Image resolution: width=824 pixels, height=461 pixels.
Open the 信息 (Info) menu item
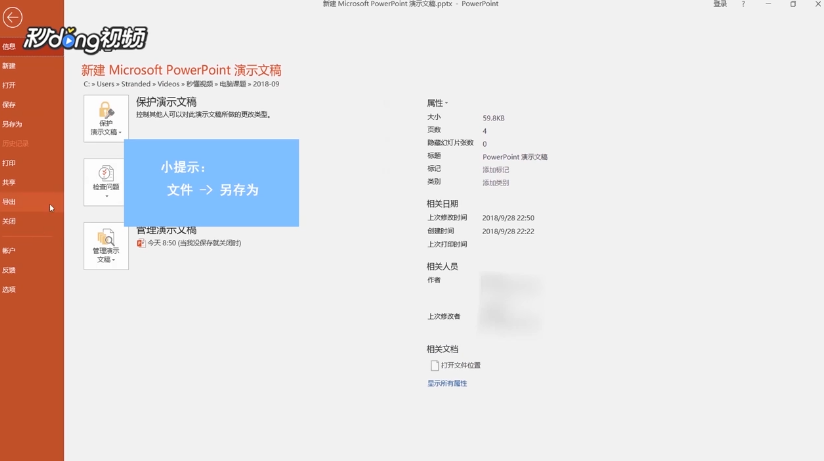point(9,46)
